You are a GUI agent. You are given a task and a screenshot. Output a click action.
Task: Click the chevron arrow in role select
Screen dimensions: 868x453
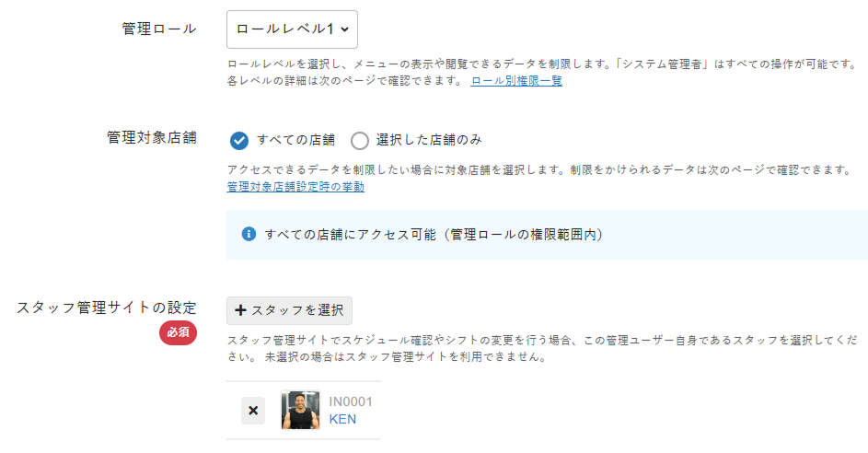coord(344,30)
